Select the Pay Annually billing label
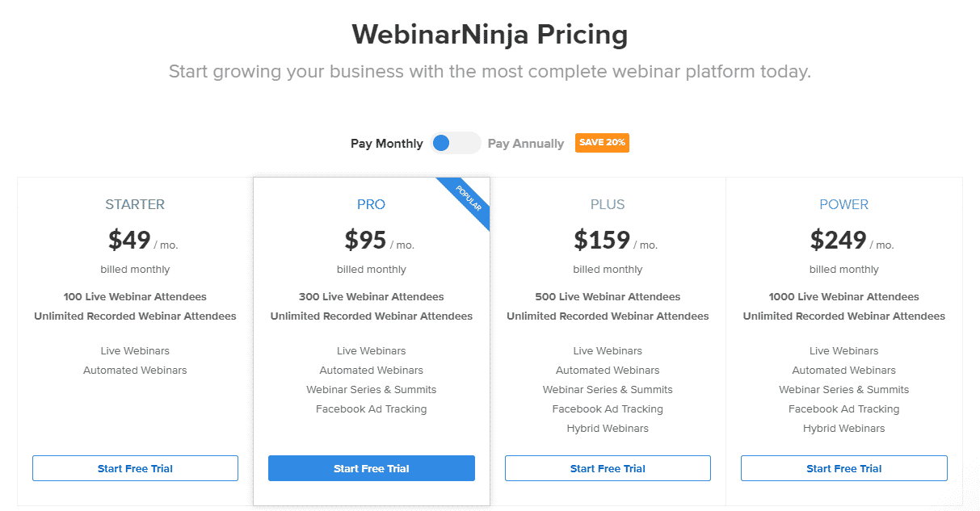 (x=526, y=144)
